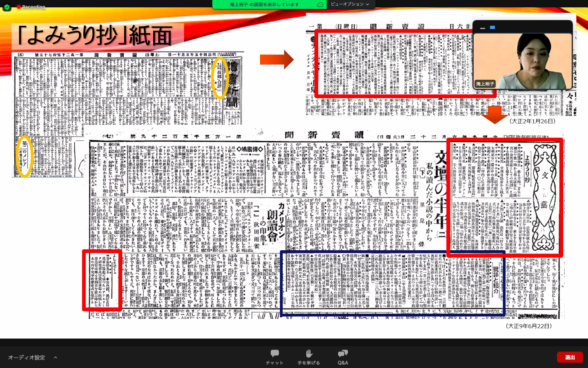Open オーディオ設定 audio settings
The width and height of the screenshot is (588, 368).
27,357
